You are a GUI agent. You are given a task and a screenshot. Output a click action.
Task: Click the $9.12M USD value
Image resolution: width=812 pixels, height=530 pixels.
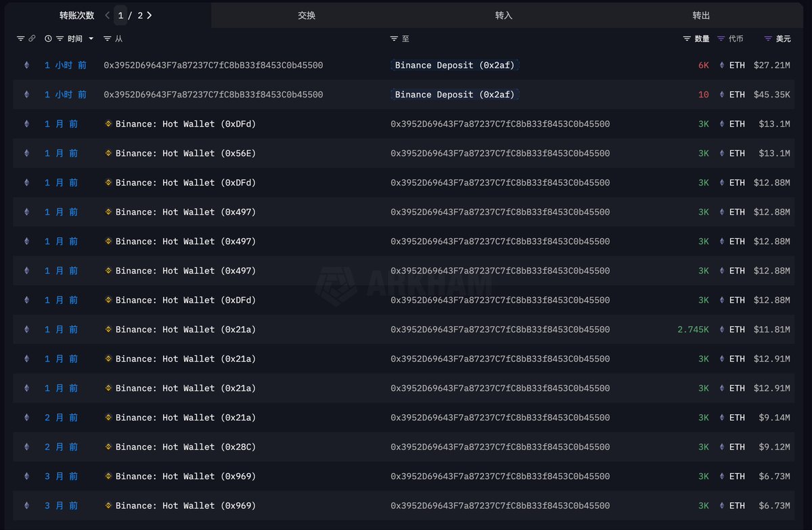tap(775, 447)
